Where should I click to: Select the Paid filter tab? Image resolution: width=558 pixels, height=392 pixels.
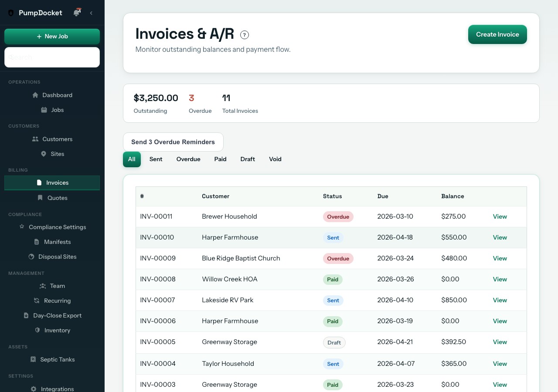pos(220,159)
